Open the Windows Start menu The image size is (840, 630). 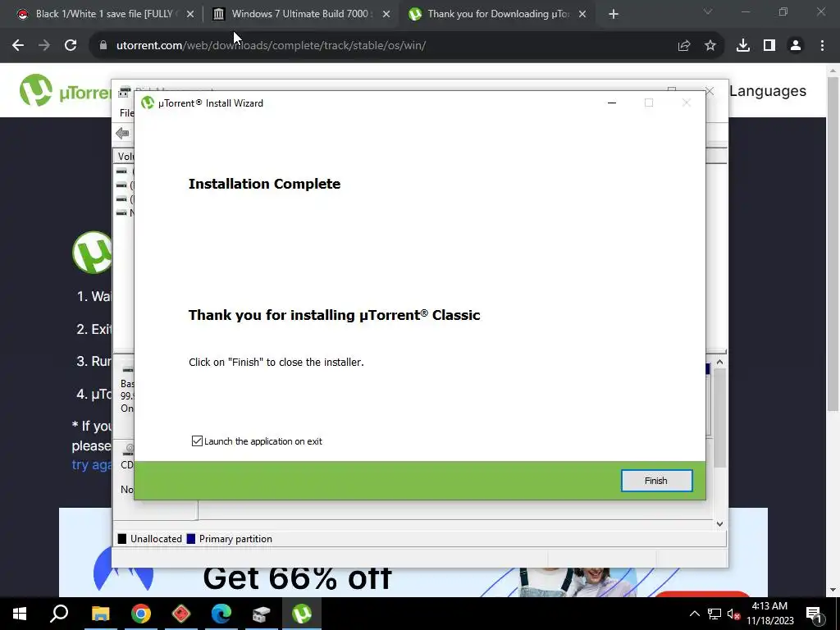tap(20, 614)
